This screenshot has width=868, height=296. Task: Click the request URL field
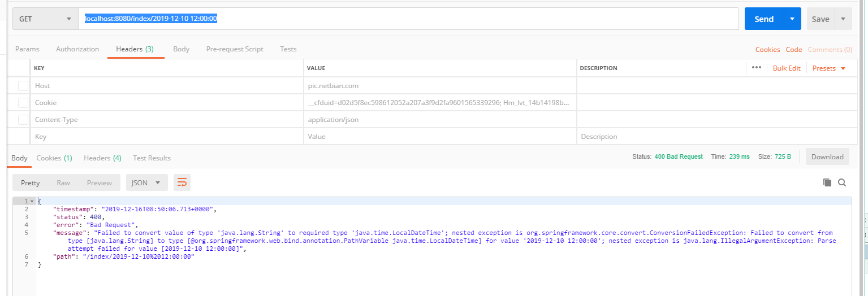point(409,19)
